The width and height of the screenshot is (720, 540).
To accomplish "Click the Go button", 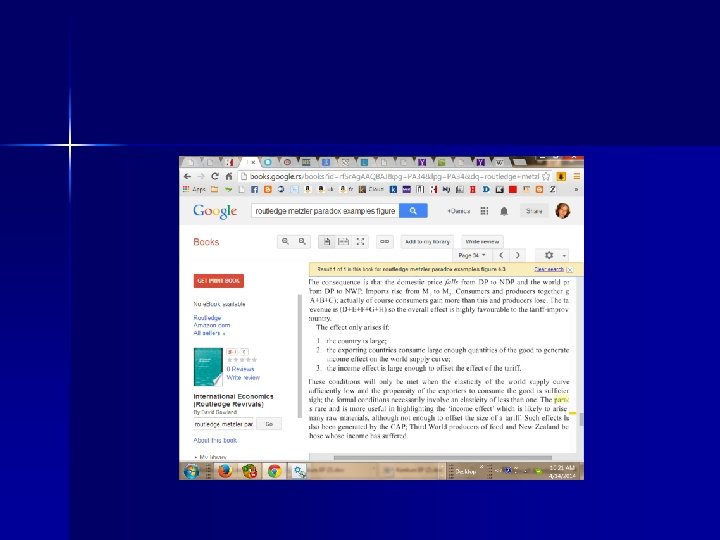I will (269, 424).
